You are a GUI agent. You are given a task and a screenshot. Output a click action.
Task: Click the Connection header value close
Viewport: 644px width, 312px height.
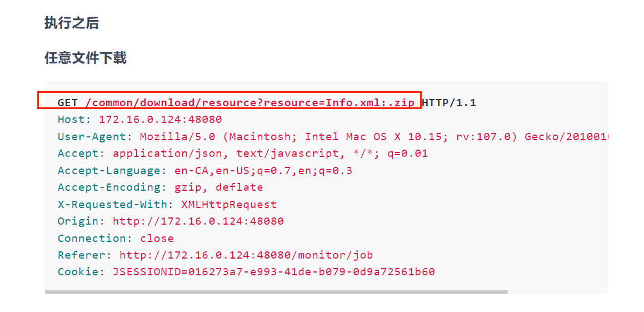point(157,239)
